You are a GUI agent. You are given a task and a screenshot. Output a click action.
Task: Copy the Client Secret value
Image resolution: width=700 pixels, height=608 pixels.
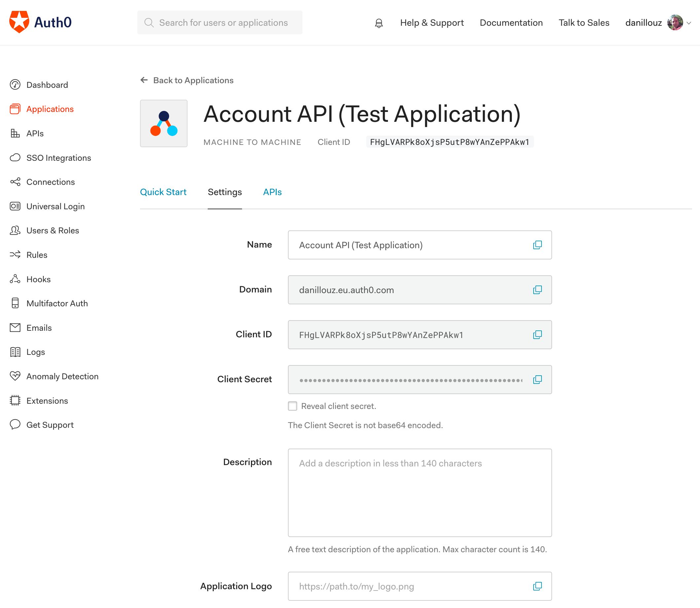(x=537, y=379)
